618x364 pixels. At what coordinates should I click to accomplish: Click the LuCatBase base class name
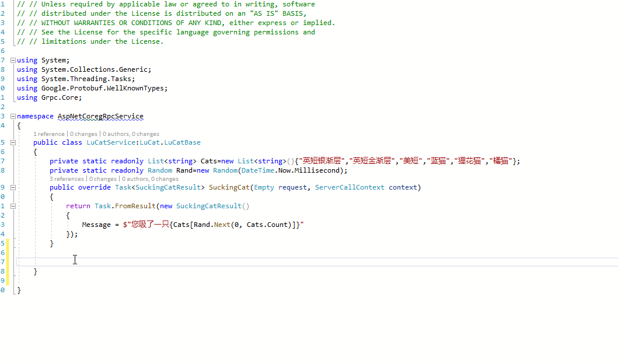point(183,142)
